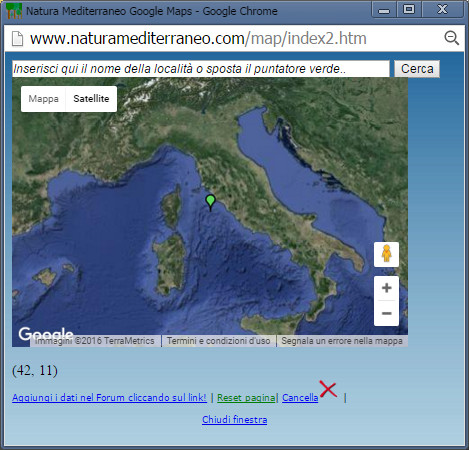Minimize the Chrome window

(384, 10)
